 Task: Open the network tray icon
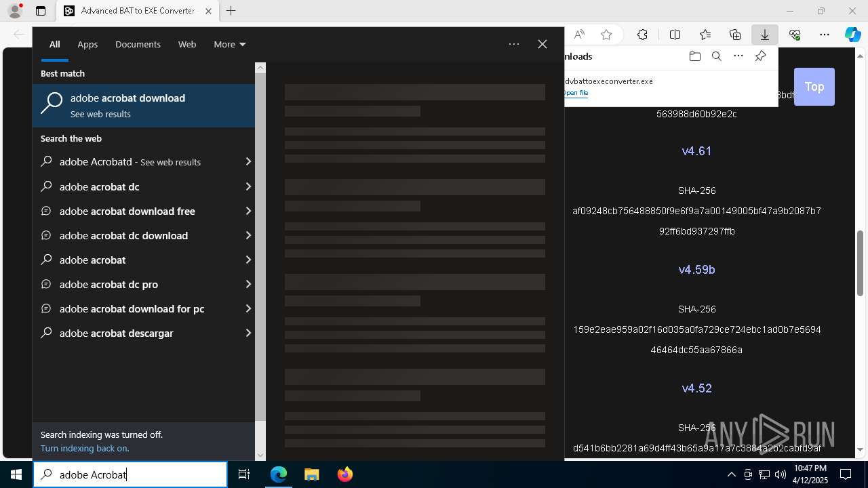(x=764, y=474)
